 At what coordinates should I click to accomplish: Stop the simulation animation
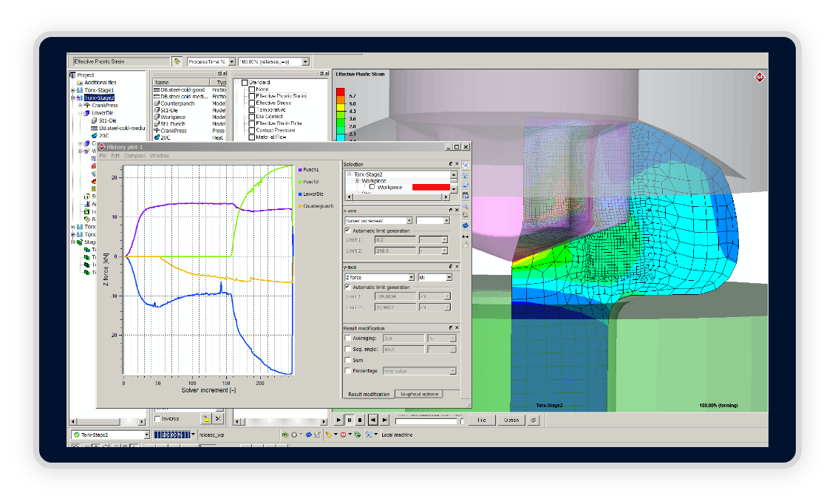click(x=360, y=420)
